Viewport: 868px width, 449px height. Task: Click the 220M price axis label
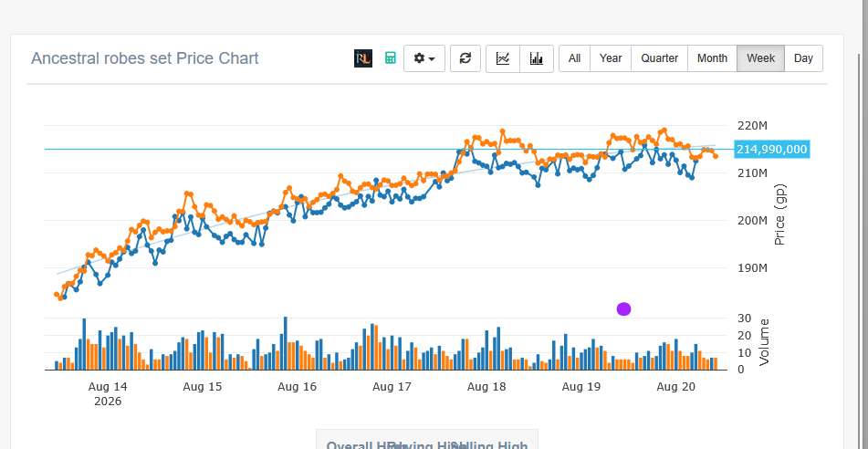click(x=752, y=126)
